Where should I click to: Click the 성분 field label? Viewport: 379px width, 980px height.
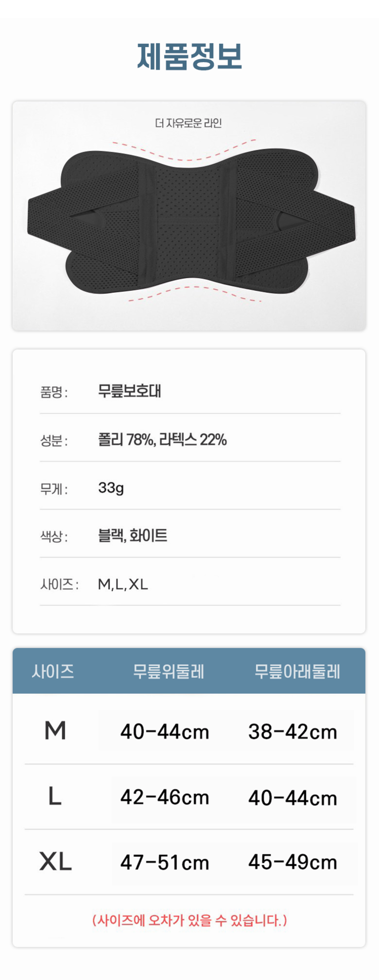(x=54, y=441)
